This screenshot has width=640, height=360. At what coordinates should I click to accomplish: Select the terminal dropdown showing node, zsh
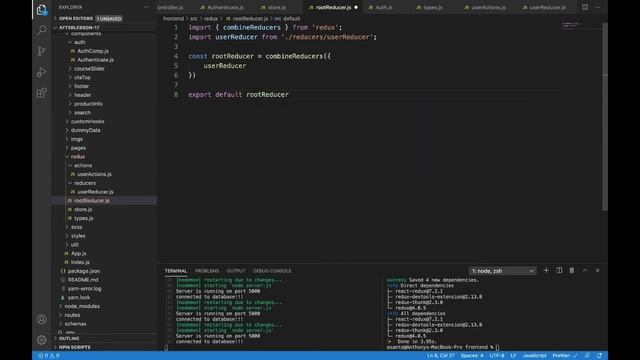[x=502, y=271]
